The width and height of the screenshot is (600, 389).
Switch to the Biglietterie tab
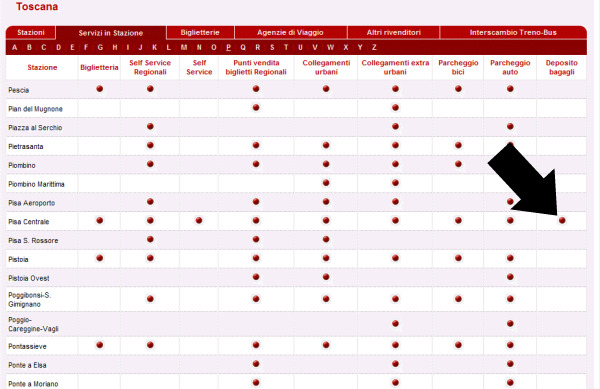(200, 33)
